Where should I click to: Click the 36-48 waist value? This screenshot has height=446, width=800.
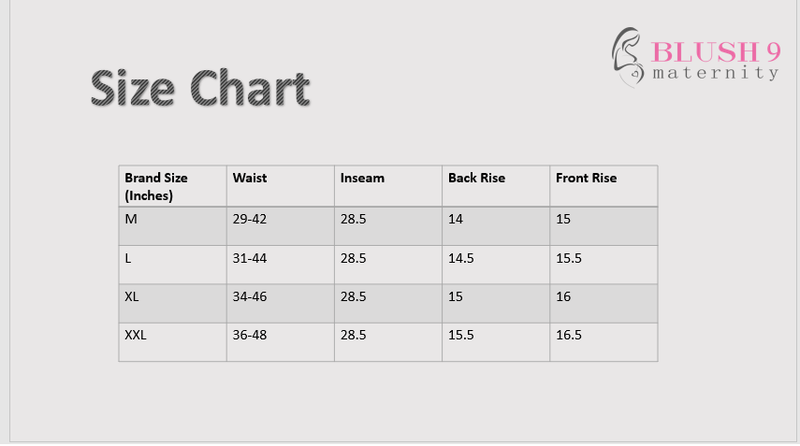[249, 335]
